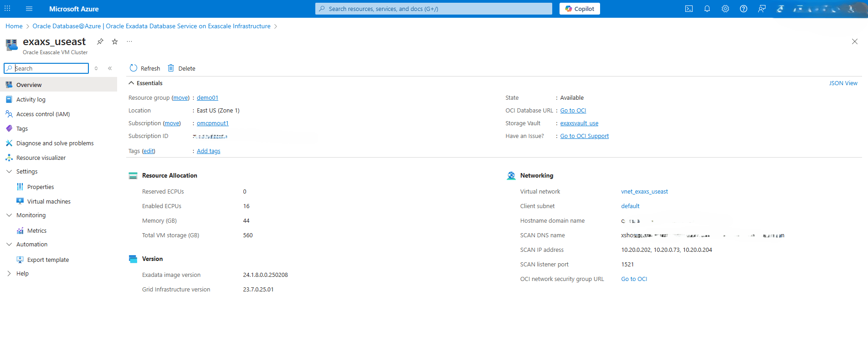Screen dimensions: 868x337
Task: Click the Version section icon
Action: [133, 259]
